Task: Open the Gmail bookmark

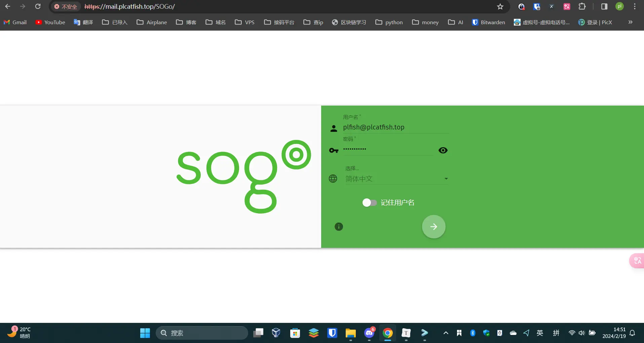Action: (15, 22)
